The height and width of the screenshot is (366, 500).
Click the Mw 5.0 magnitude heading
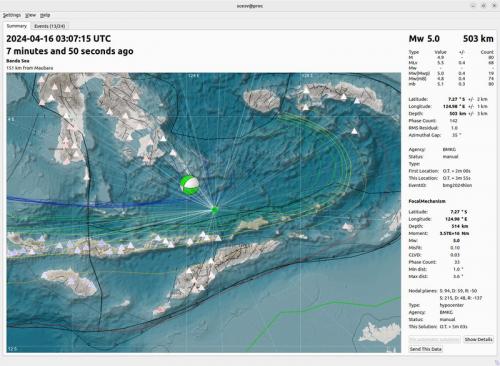click(424, 39)
